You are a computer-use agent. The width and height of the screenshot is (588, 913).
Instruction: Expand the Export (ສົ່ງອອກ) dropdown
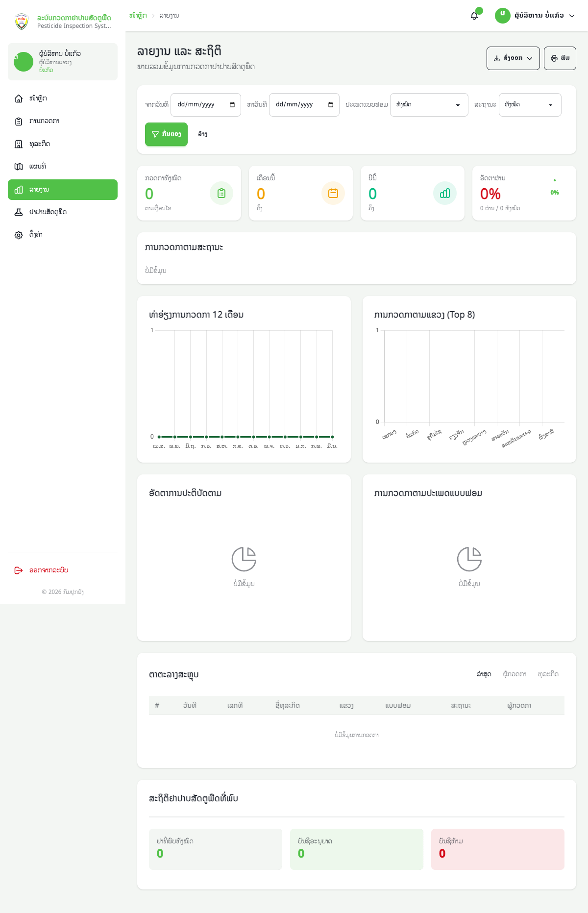coord(513,58)
